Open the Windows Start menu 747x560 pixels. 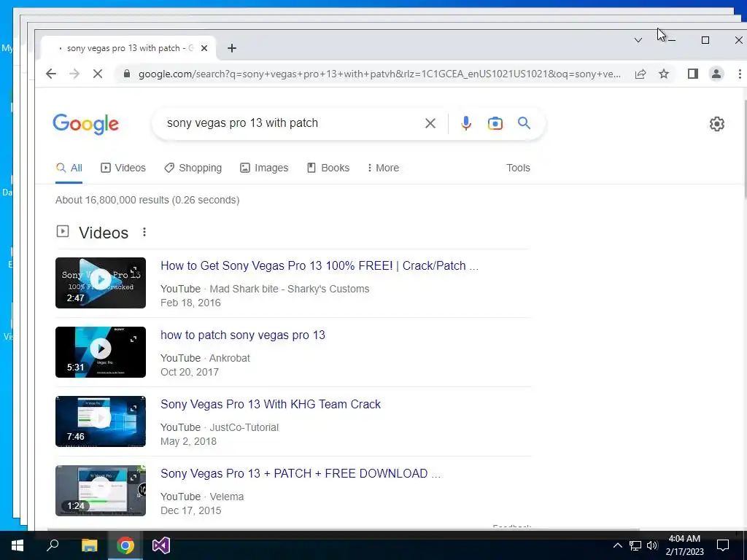pyautogui.click(x=18, y=545)
